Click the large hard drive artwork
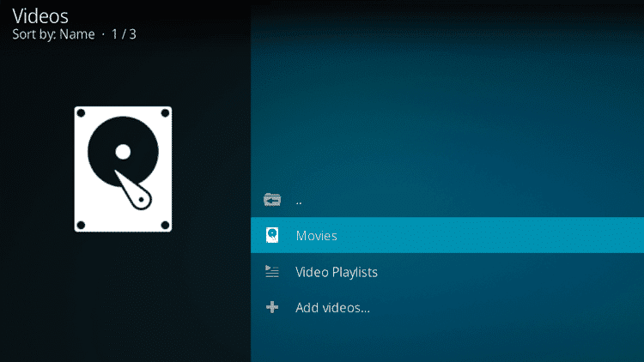The height and width of the screenshot is (362, 644). pyautogui.click(x=123, y=169)
